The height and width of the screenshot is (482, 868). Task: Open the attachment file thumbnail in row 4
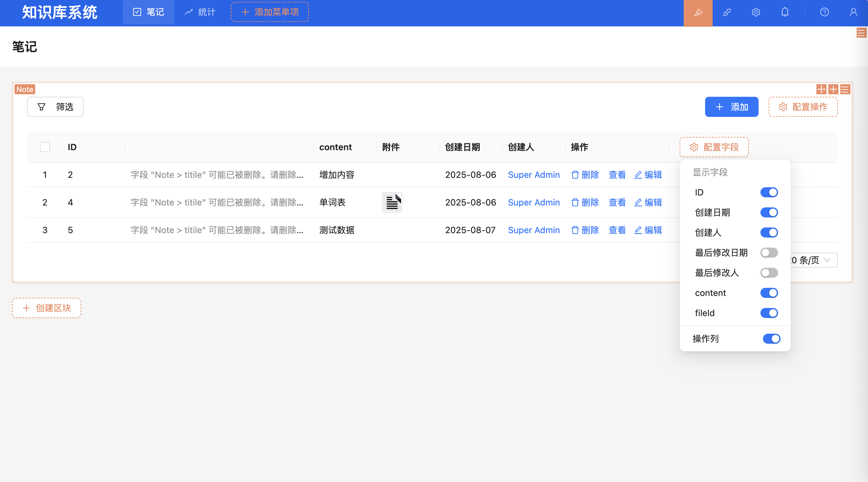click(x=392, y=202)
